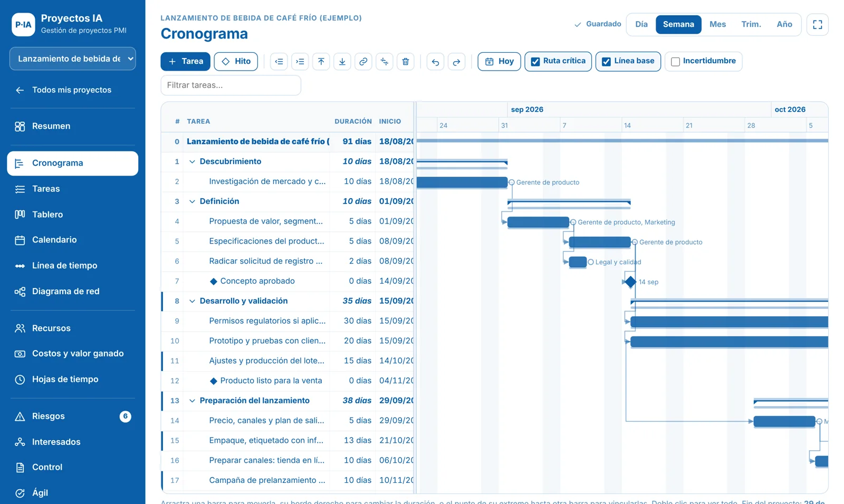This screenshot has height=504, width=844.
Task: Collapse the Descubrimiento group
Action: click(x=192, y=162)
